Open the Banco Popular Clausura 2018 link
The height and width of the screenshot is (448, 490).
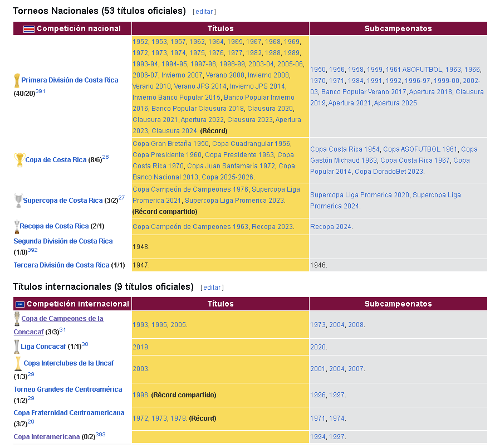click(198, 109)
